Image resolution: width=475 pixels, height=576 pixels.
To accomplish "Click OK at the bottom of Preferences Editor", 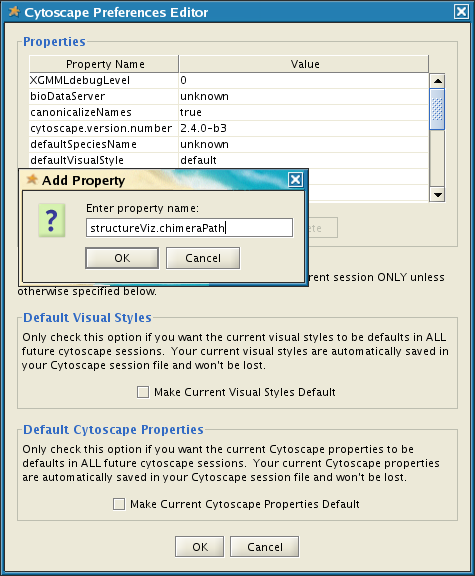I will click(x=199, y=547).
